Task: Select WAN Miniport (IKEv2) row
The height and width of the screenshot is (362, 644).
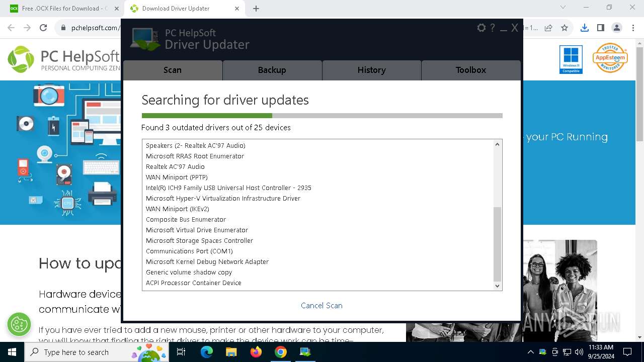Action: pyautogui.click(x=317, y=209)
